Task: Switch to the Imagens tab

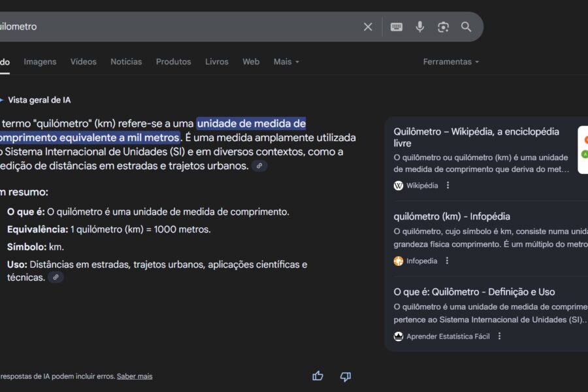Action: pyautogui.click(x=40, y=62)
